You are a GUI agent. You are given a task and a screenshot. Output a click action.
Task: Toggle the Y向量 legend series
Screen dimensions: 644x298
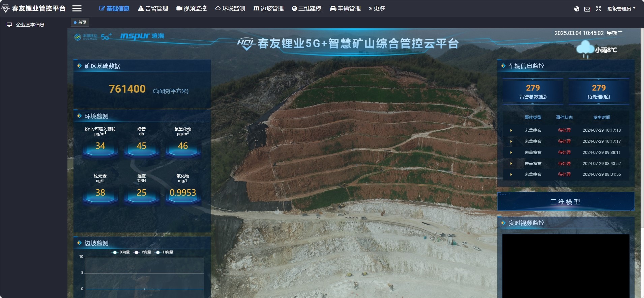(x=143, y=252)
